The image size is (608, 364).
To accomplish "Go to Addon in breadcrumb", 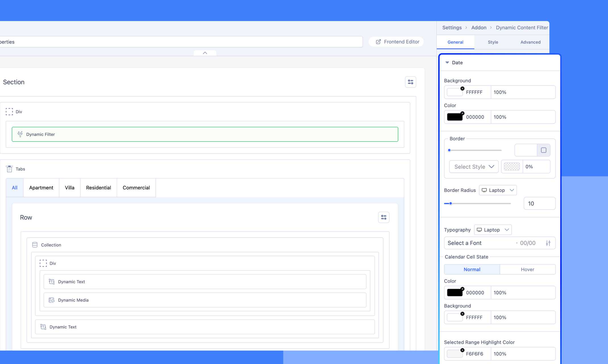I will point(479,28).
